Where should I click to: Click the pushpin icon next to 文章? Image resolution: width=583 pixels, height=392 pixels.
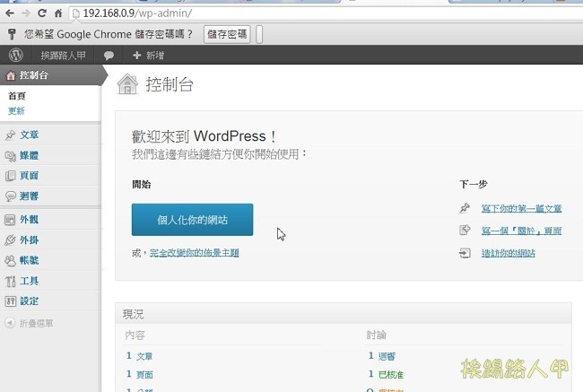[x=11, y=135]
